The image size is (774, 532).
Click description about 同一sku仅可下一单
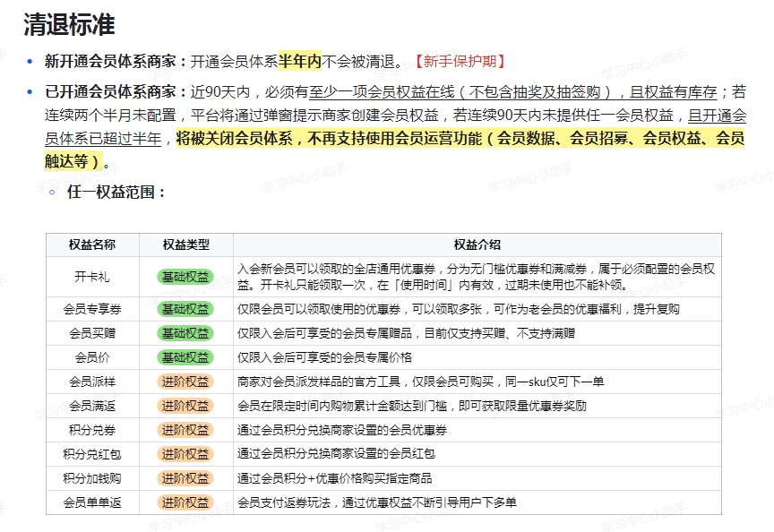tap(420, 382)
